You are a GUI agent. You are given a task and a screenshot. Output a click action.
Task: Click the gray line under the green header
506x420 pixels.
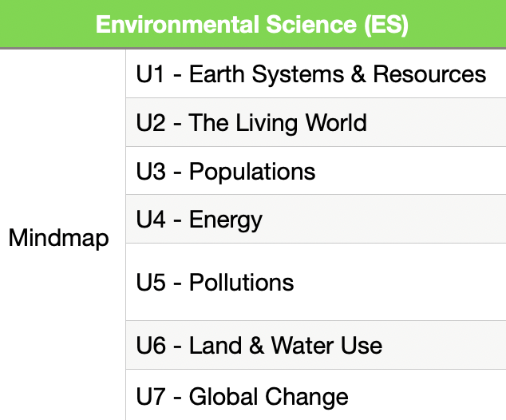pos(253,49)
